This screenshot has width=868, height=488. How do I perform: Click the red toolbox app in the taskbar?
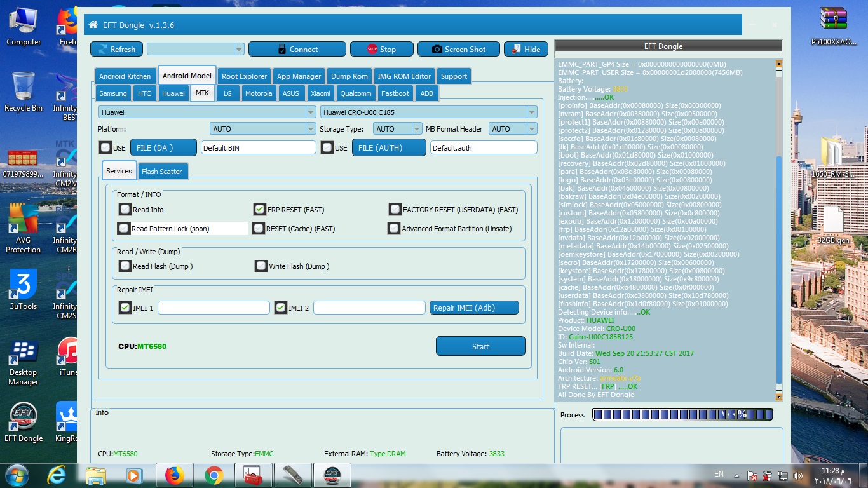click(x=253, y=475)
